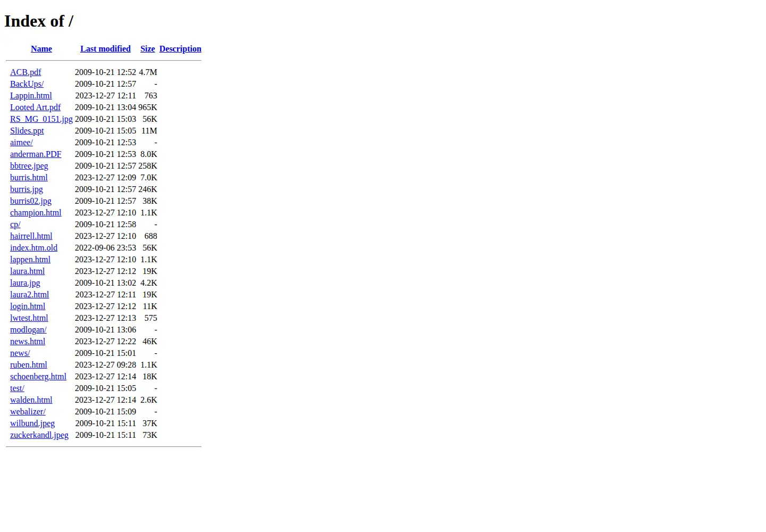
Task: Open Lappin.html page
Action: pyautogui.click(x=31, y=96)
